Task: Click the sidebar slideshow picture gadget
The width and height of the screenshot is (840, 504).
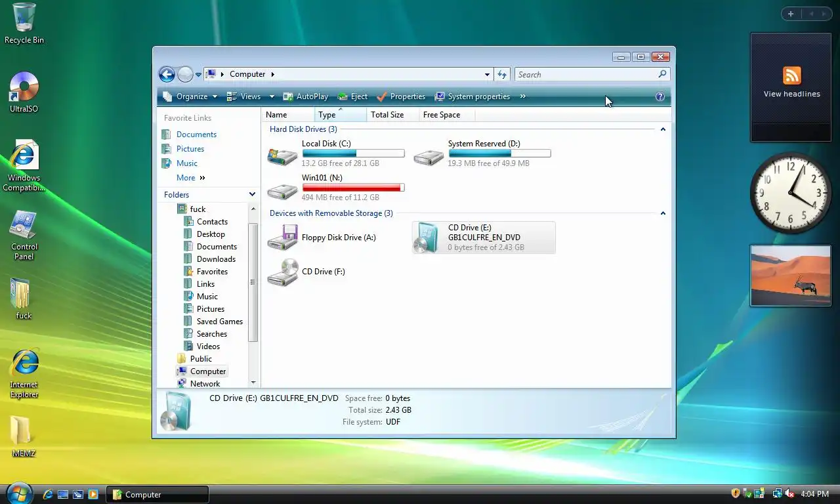Action: (x=791, y=276)
